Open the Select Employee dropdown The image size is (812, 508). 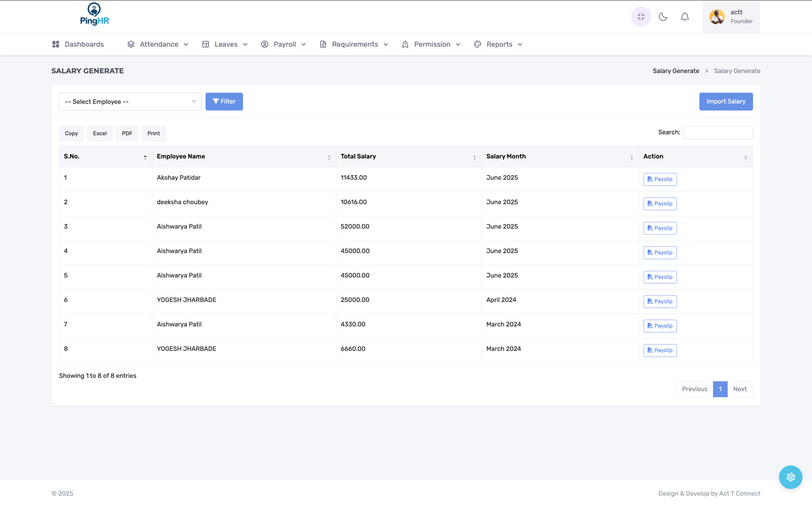pos(130,102)
